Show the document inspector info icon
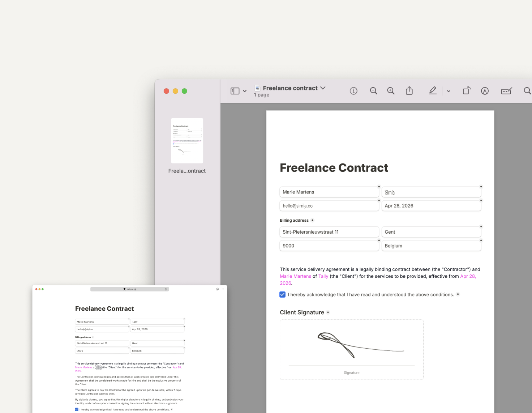 353,91
